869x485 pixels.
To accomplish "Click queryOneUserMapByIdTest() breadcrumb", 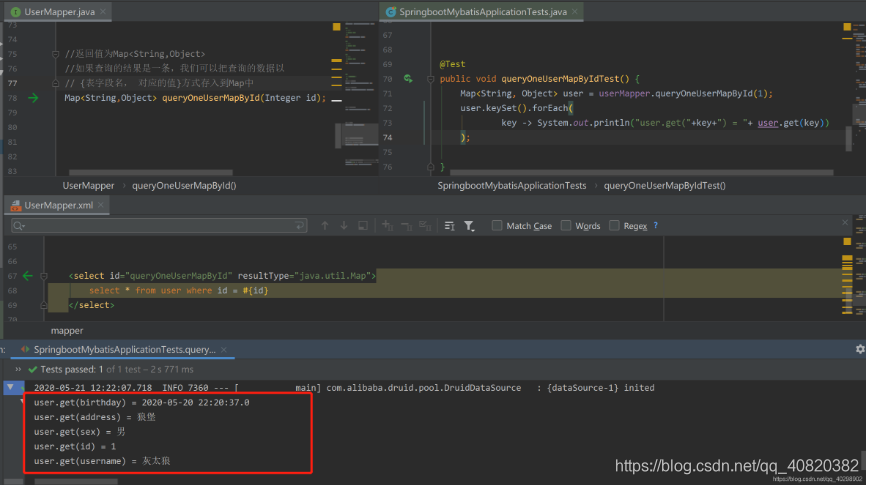I will coord(664,186).
